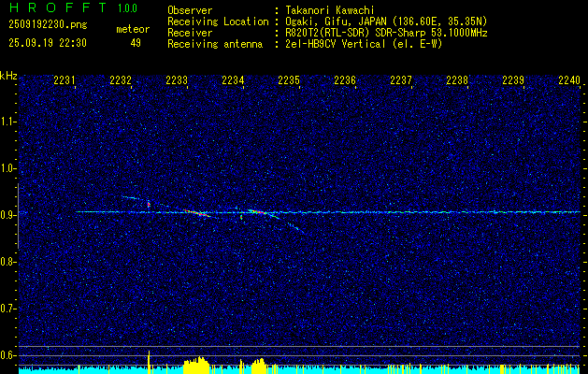Click the 2235 time marker
Screen dimensions: 588x374
pyautogui.click(x=288, y=80)
